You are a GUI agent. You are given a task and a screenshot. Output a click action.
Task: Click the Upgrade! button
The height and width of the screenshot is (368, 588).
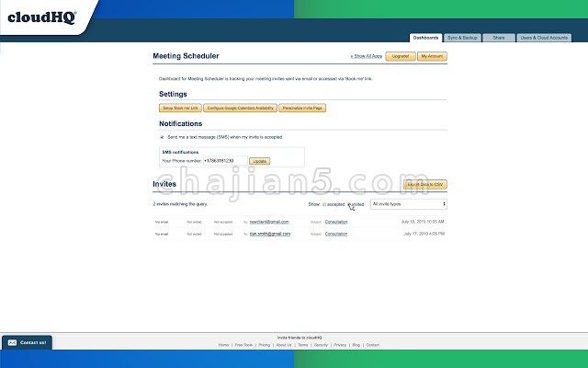[x=401, y=56]
